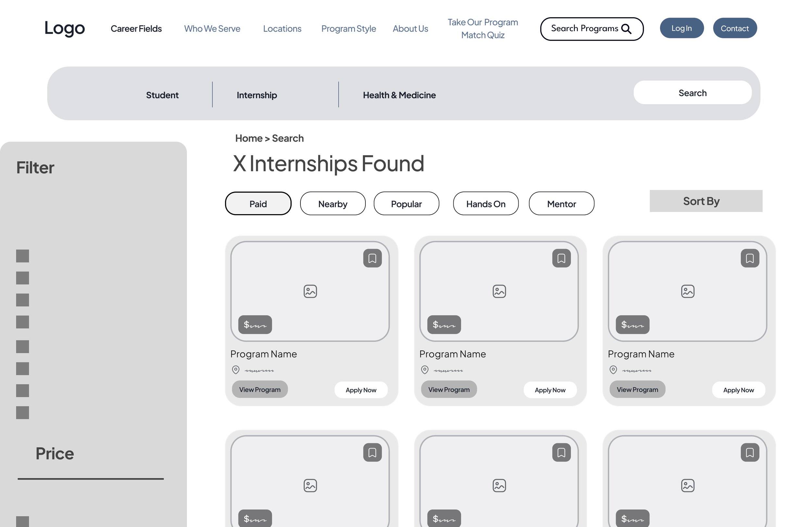Viewport: 812px width, 527px height.
Task: Click price tag badge on first top-row card
Action: (255, 325)
